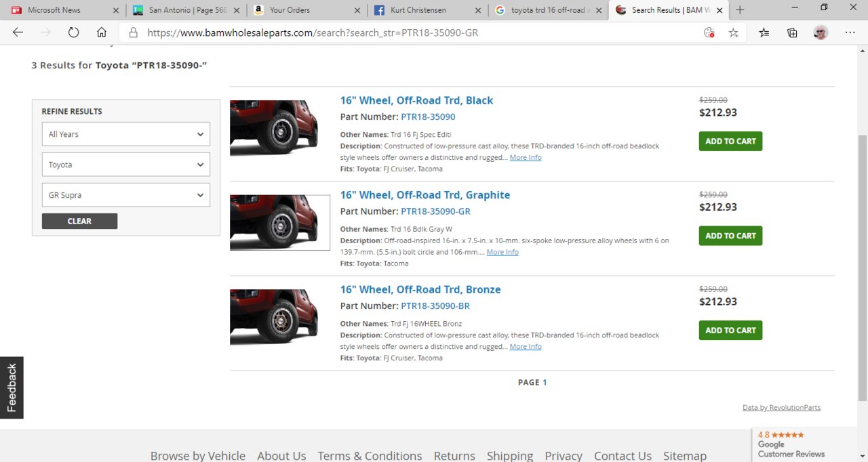Close the San Antonio tab
Image resolution: width=868 pixels, height=462 pixels.
click(x=237, y=10)
